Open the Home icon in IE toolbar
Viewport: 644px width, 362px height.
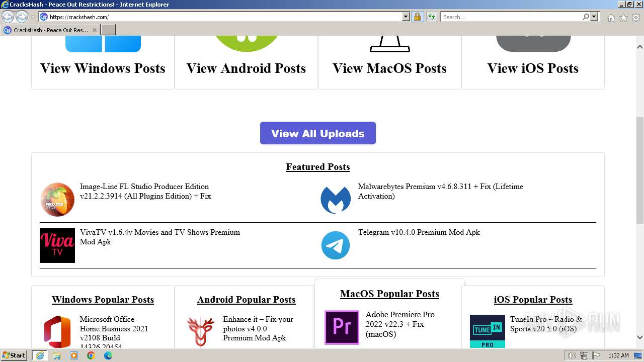pos(611,18)
